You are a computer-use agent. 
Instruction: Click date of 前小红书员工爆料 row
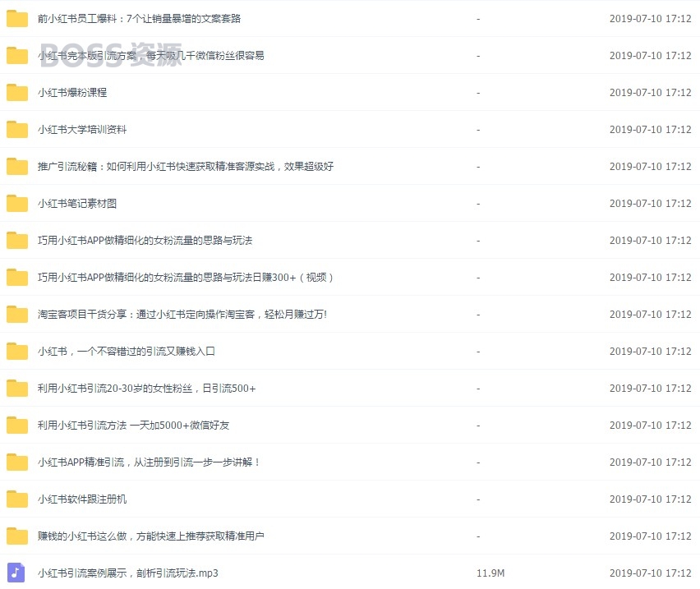[x=651, y=18]
